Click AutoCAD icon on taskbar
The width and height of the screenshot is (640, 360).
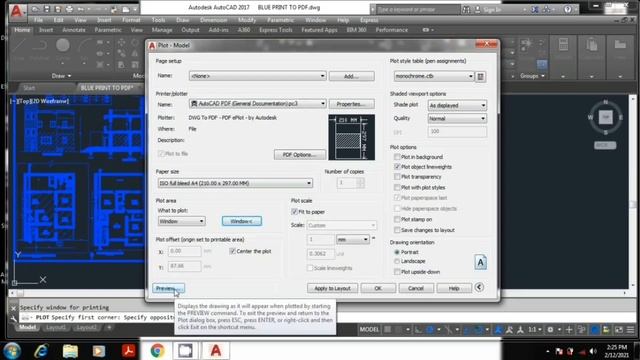pos(216,351)
